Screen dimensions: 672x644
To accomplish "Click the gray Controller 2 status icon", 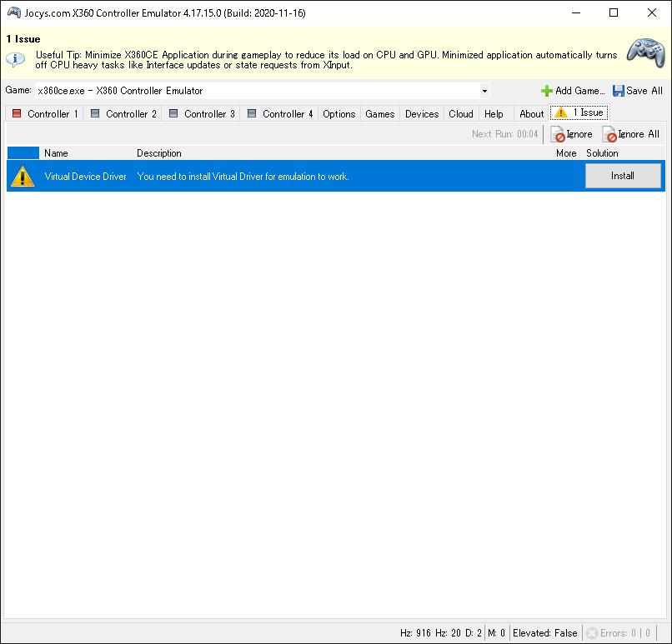I will pyautogui.click(x=95, y=113).
